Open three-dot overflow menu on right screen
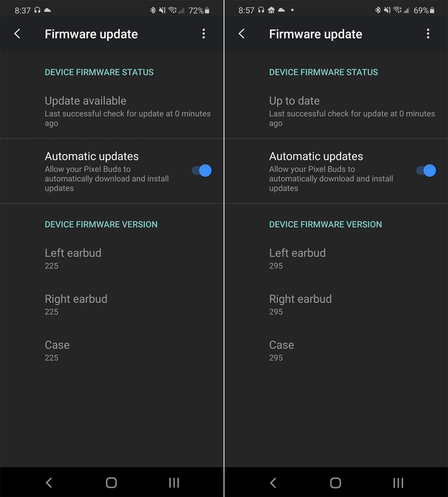The image size is (448, 497). point(428,33)
